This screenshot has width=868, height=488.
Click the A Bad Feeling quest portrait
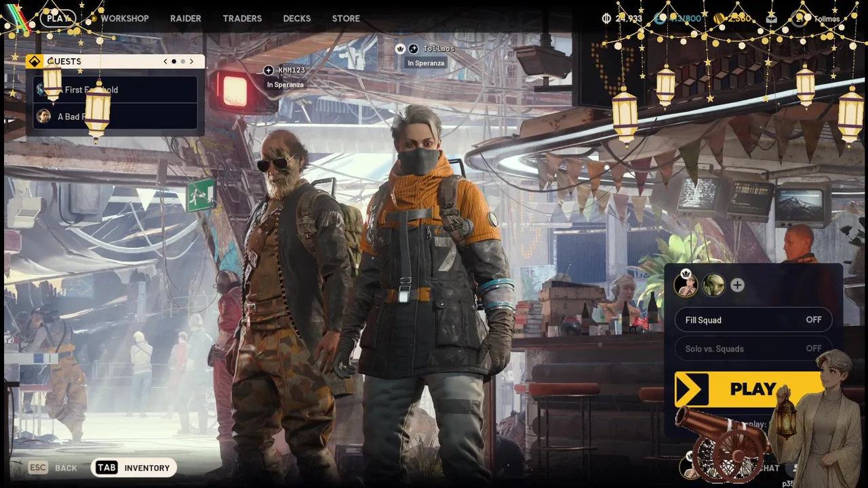pyautogui.click(x=43, y=116)
